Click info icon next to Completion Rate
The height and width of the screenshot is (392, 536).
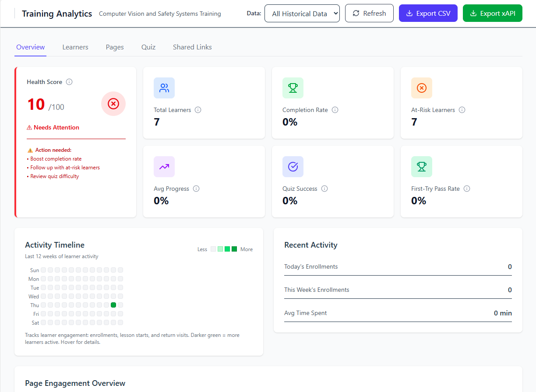pyautogui.click(x=335, y=110)
